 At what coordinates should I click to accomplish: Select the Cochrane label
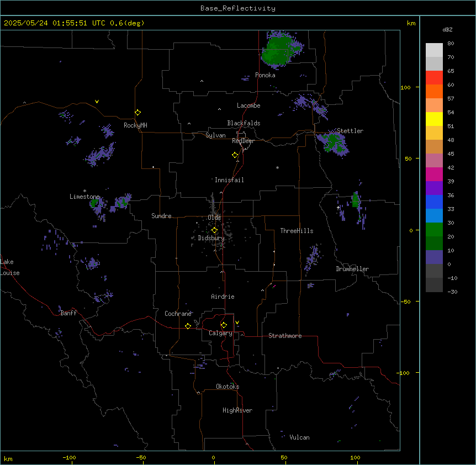pyautogui.click(x=178, y=314)
